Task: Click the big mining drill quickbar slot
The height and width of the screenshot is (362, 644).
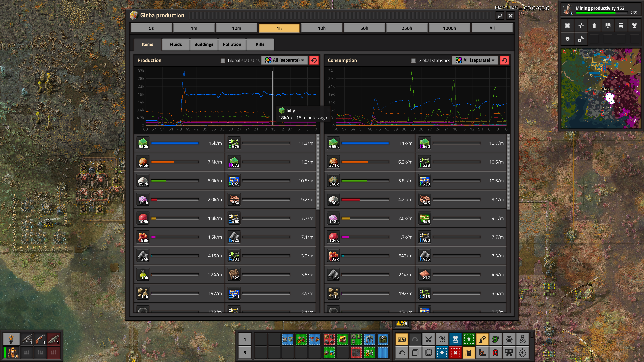Action: click(369, 339)
